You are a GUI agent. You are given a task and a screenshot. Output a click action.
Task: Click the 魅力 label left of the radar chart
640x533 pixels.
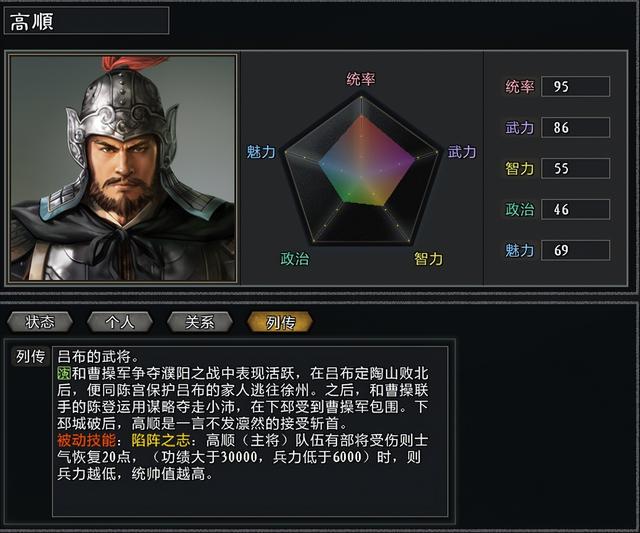pyautogui.click(x=261, y=152)
